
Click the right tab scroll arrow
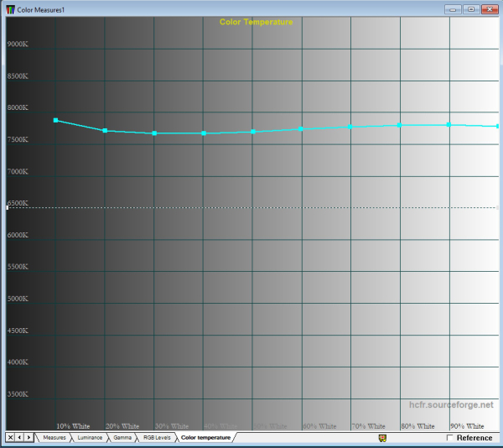(x=29, y=437)
